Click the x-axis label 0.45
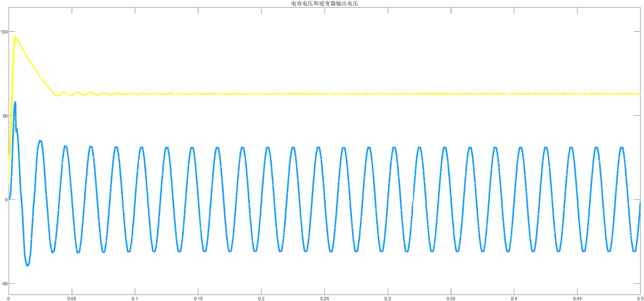The image size is (644, 301). pyautogui.click(x=577, y=298)
